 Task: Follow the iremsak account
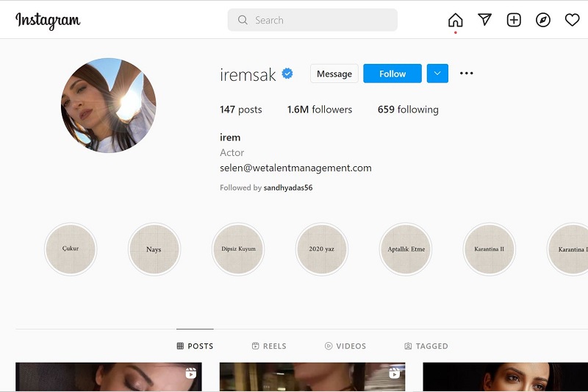[x=392, y=74]
